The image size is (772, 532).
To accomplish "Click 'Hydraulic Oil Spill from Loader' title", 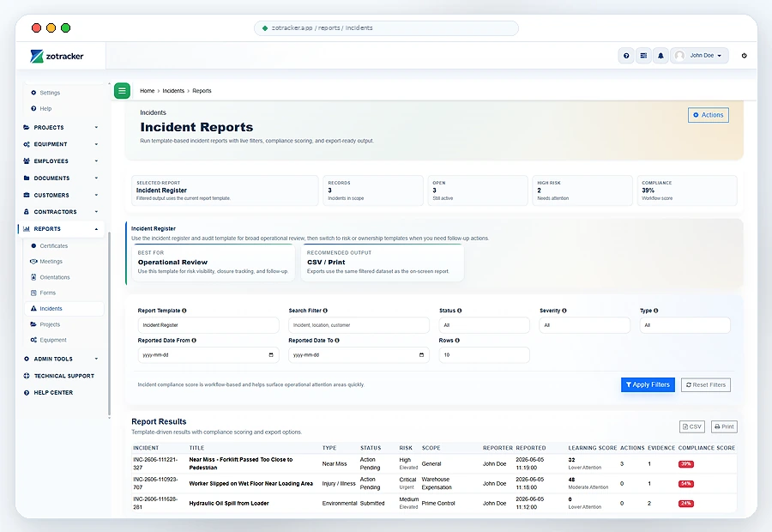I will tap(229, 504).
